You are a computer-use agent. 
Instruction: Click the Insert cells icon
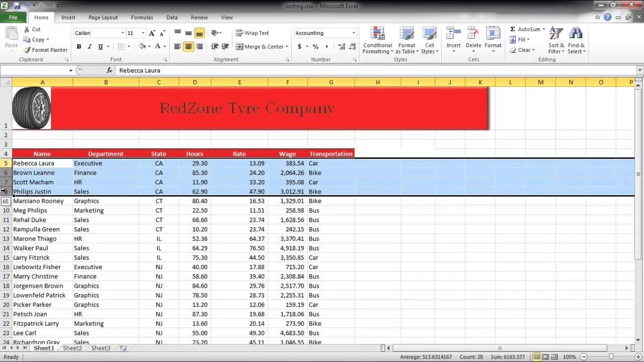coord(453,34)
